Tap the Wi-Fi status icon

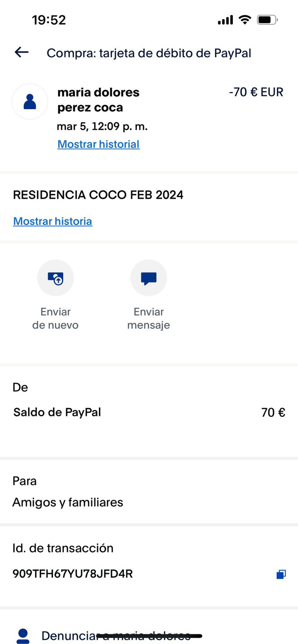245,20
